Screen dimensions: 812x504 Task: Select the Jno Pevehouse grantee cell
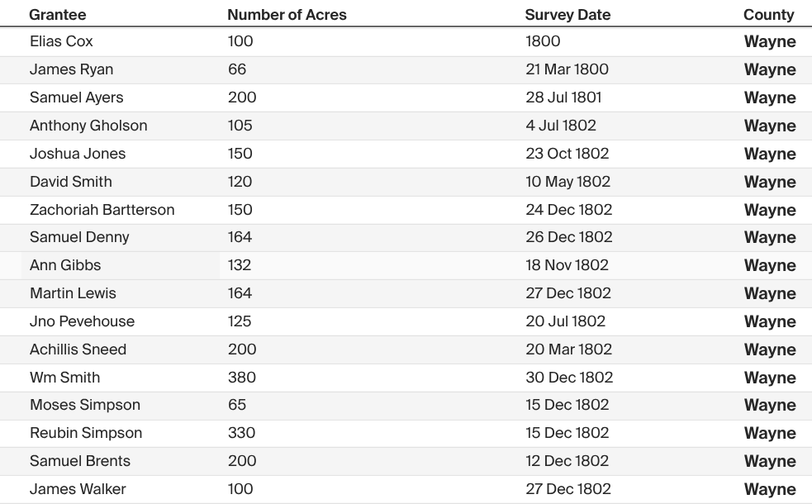[x=82, y=321]
